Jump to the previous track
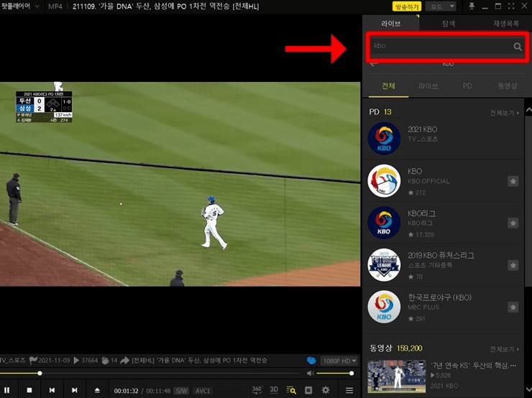 pos(52,390)
